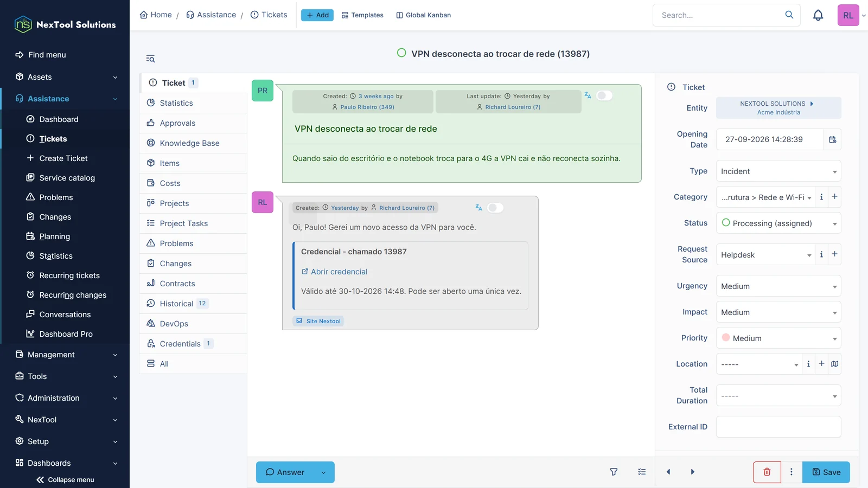The width and height of the screenshot is (868, 488).
Task: Open the Opening Date calendar picker
Action: pos(833,140)
